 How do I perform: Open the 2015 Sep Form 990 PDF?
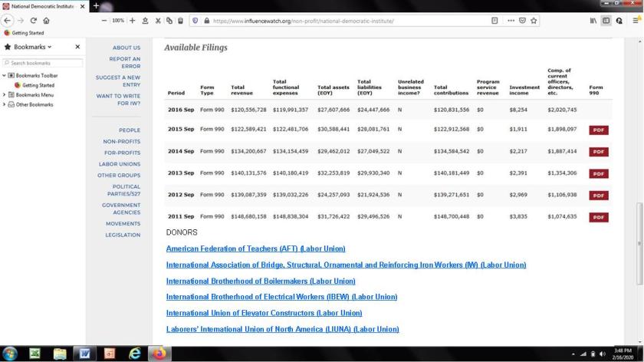599,130
